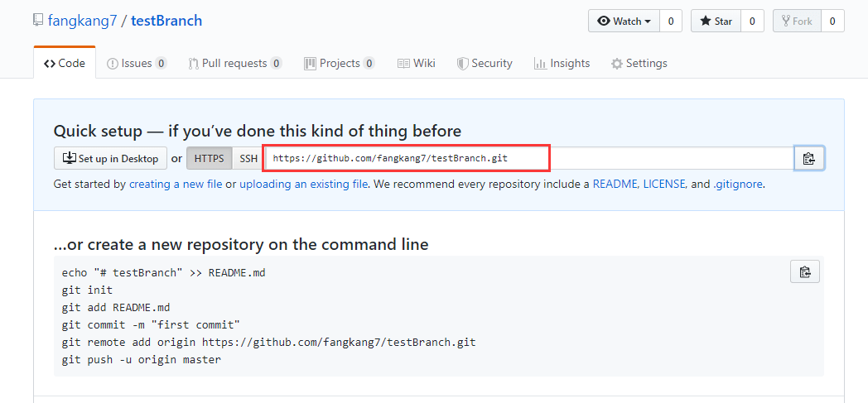Open the README recommendation link
Screen dimensions: 868x403
coord(615,184)
